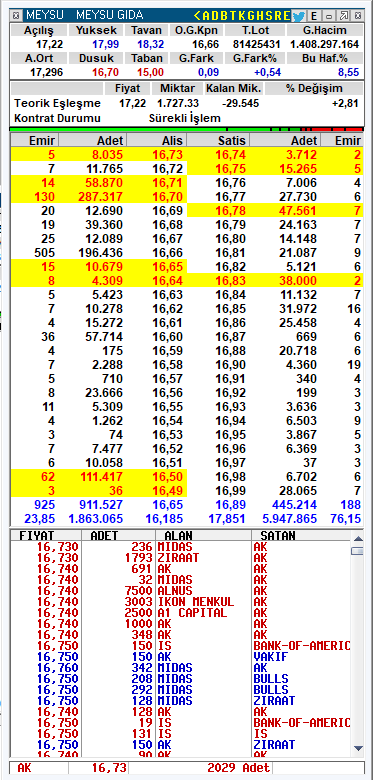Screen dimensions: 373x780
Task: Select the yellow letter H shortcut in title bar
Action: tap(260, 15)
